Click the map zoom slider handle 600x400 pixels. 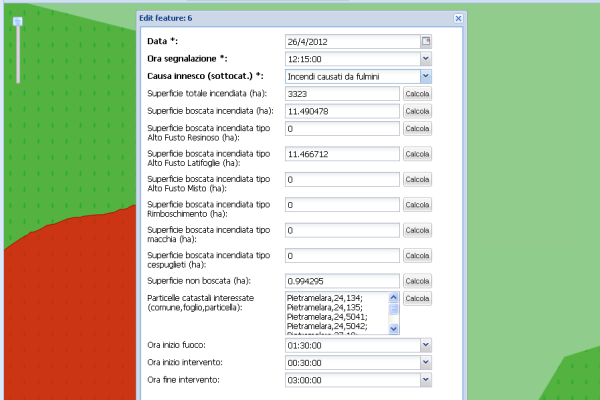pyautogui.click(x=16, y=25)
